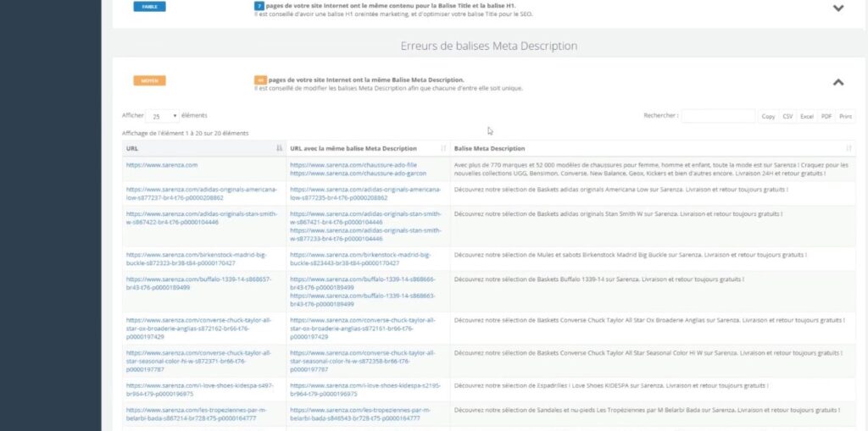
Task: Click 'pages de votre site ont la même Balise Meta Description'
Action: click(x=366, y=80)
